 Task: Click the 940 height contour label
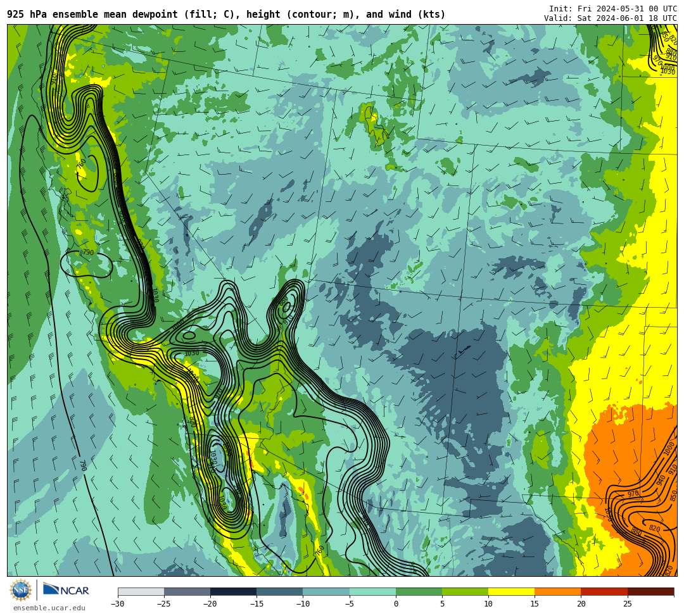[x=661, y=480]
